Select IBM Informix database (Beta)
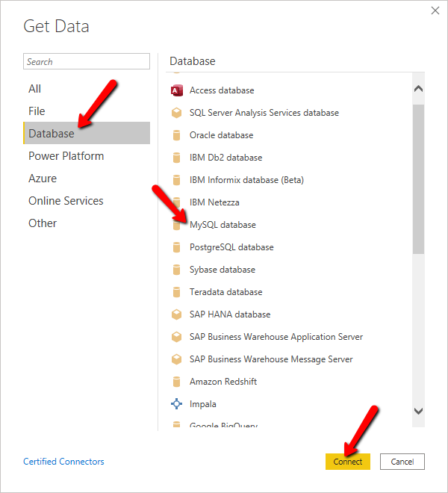This screenshot has width=448, height=493. (289, 180)
